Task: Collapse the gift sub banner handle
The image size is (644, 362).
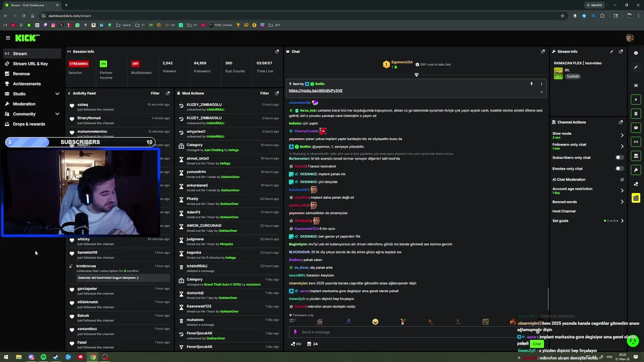Action: (416, 75)
